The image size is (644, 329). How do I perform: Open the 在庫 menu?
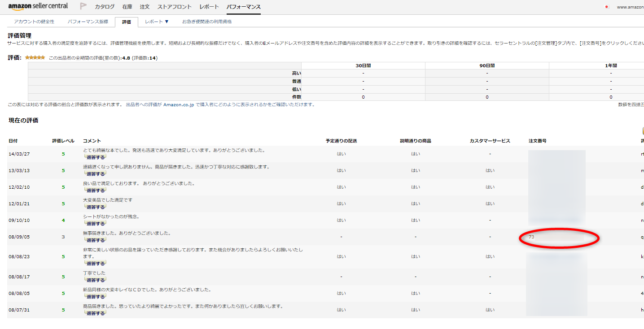pyautogui.click(x=127, y=7)
